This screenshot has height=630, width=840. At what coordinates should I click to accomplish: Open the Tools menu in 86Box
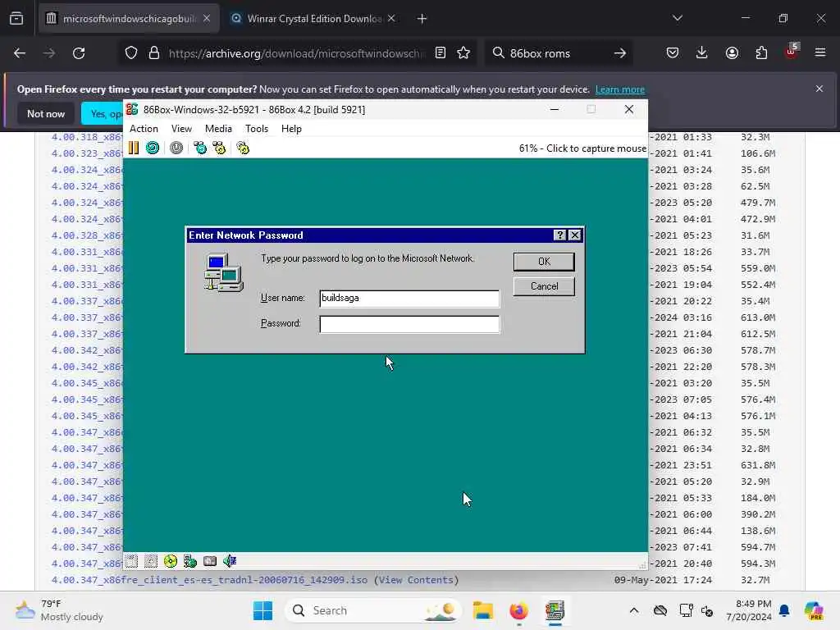pos(257,129)
